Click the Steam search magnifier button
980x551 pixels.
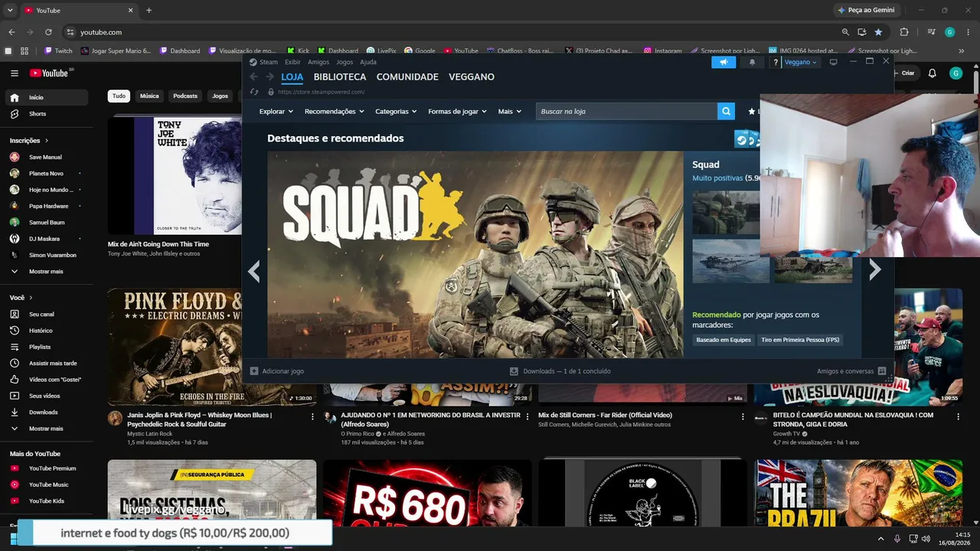point(726,112)
